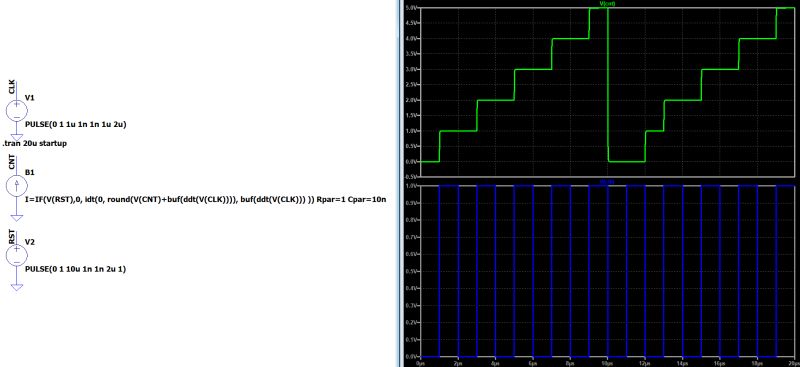Click the ground symbol below B1
The height and width of the screenshot is (367, 800).
click(17, 218)
